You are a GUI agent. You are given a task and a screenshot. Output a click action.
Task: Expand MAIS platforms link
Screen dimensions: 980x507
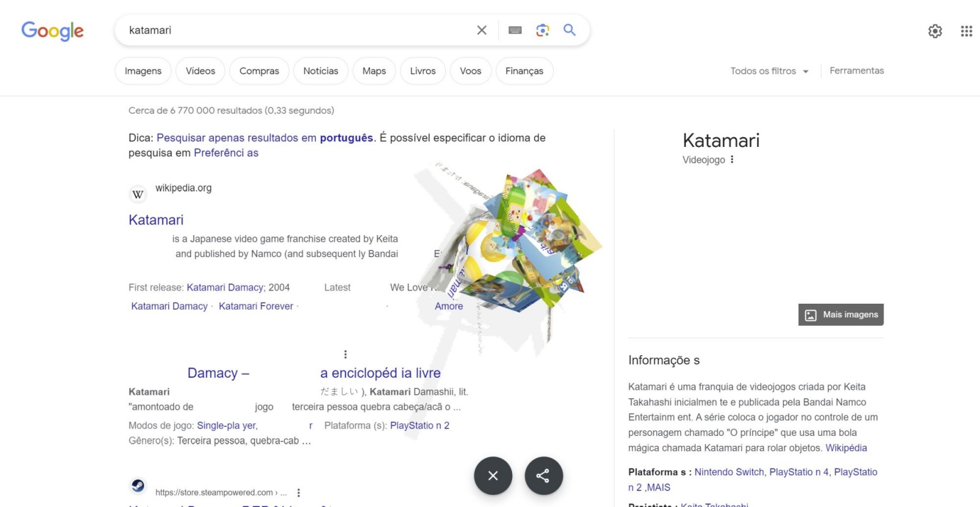658,487
